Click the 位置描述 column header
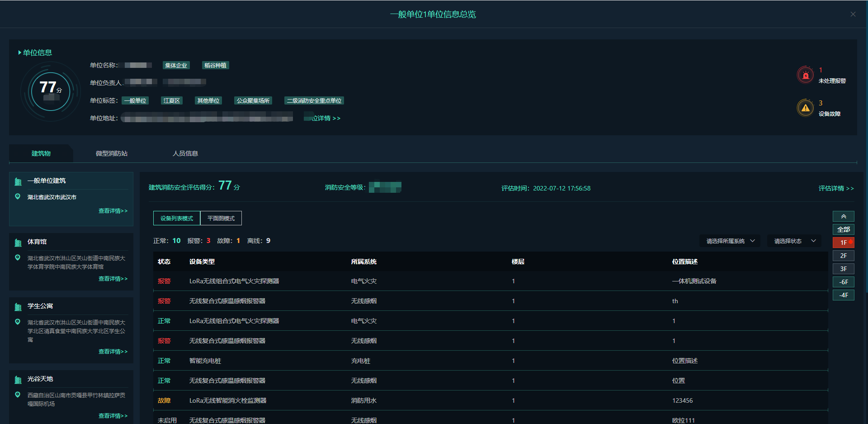Image resolution: width=868 pixels, height=424 pixels. coord(685,262)
